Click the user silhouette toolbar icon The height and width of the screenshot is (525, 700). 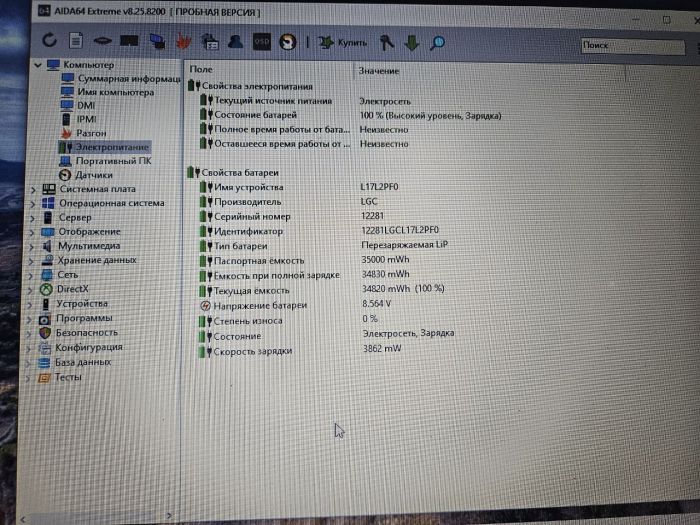[x=235, y=42]
